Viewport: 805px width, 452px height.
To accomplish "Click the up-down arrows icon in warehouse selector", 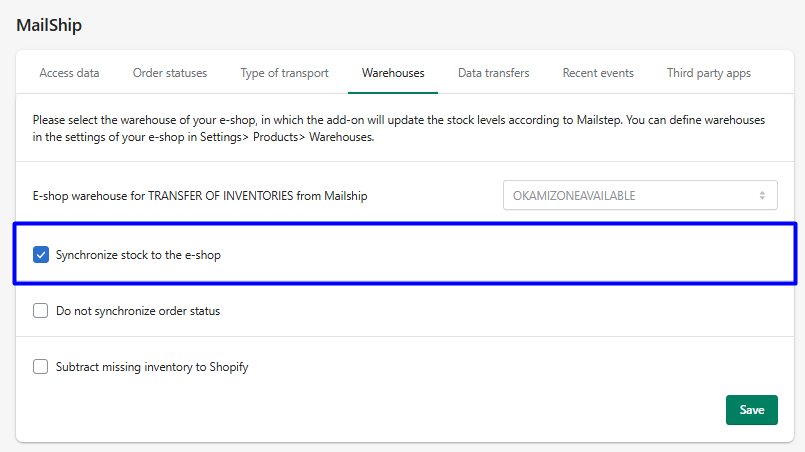I will coord(762,196).
